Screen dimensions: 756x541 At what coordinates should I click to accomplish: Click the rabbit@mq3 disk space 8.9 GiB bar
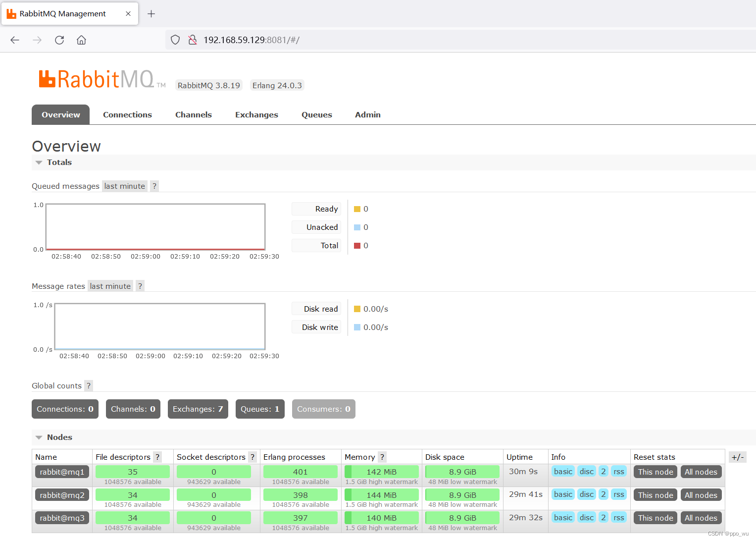[462, 518]
